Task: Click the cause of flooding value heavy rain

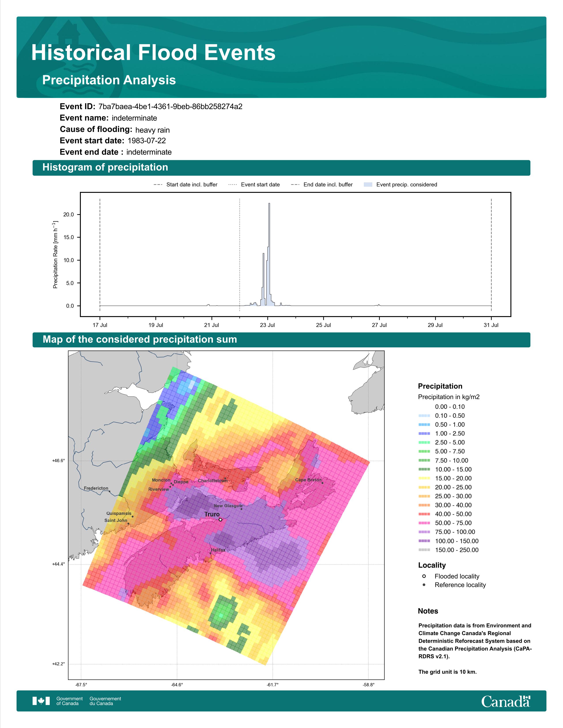Action: (x=152, y=130)
